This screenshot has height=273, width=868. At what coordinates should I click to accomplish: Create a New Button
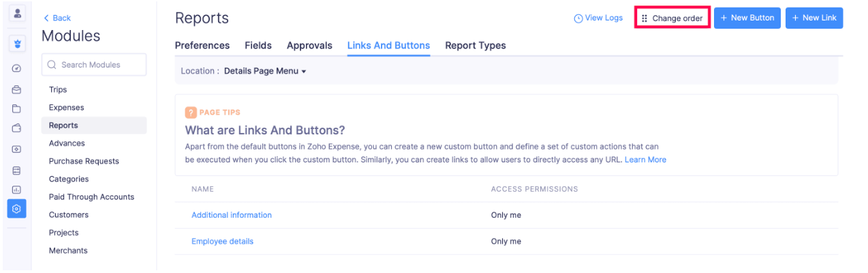click(x=747, y=18)
